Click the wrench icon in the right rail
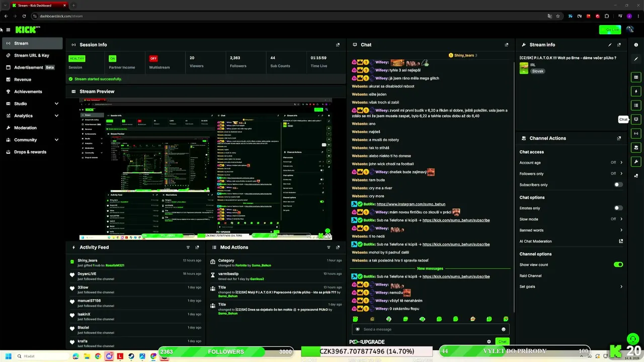The width and height of the screenshot is (644, 362). [x=636, y=161]
